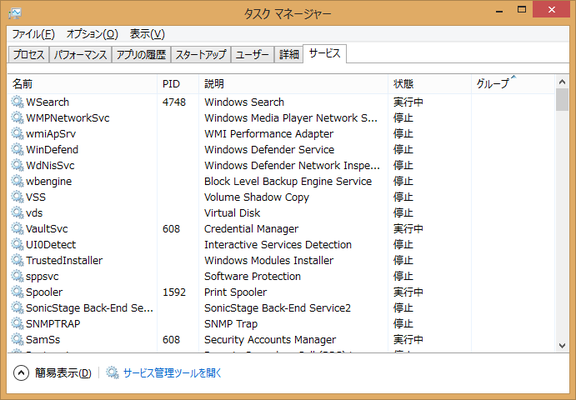Screen dimensions: 576x400
Task: Sort services by 名前 column header
Action: 83,84
